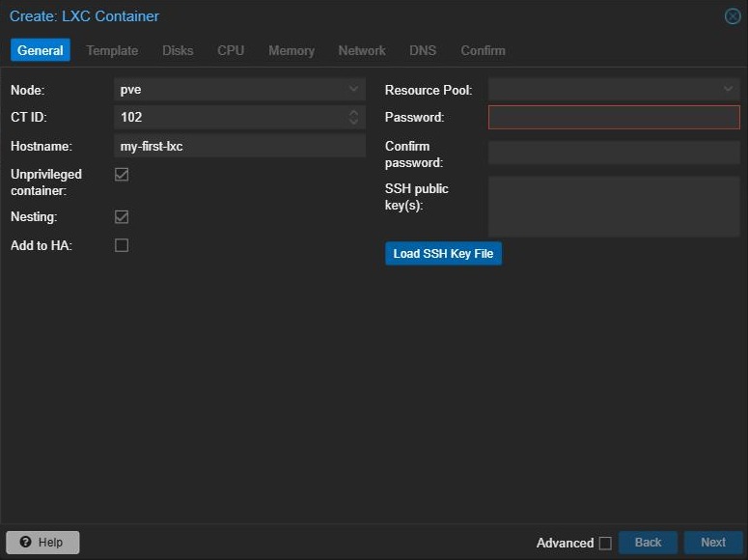Focus the Password input field

click(614, 117)
